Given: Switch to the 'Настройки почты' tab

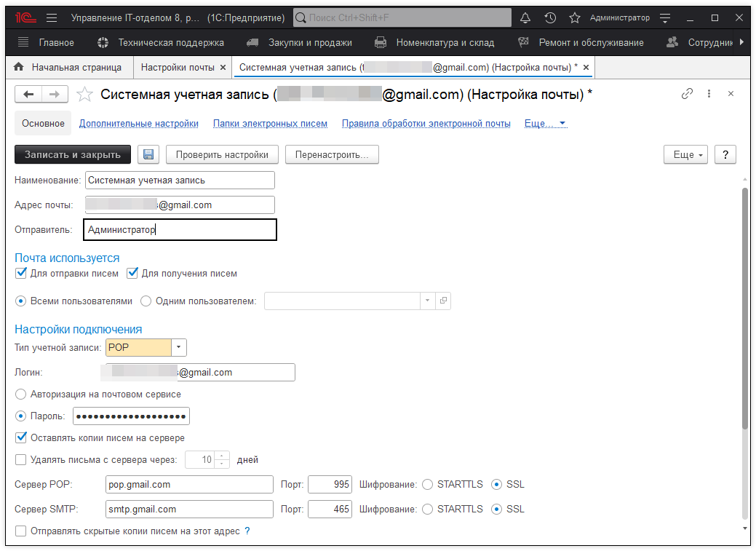Looking at the screenshot, I should pyautogui.click(x=178, y=67).
